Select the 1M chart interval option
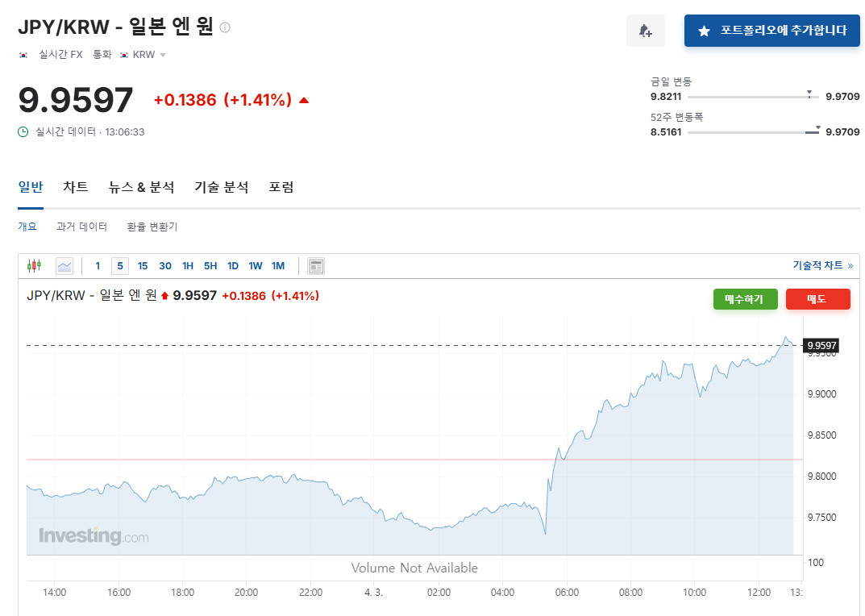Image resolution: width=865 pixels, height=616 pixels. [x=278, y=265]
